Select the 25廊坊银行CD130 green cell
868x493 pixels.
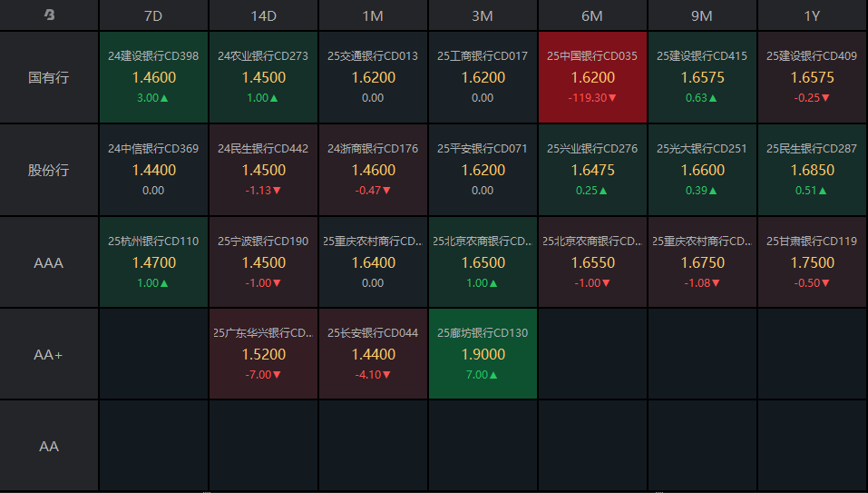[x=483, y=354]
